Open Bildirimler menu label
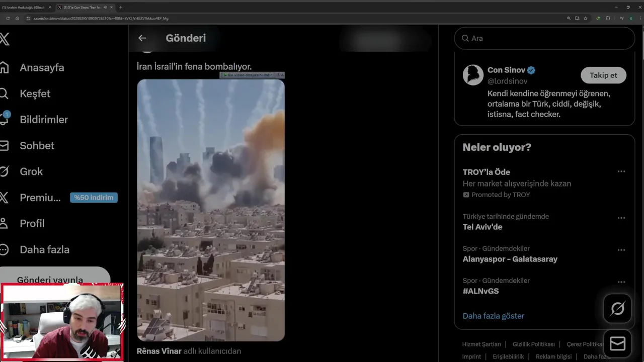 (44, 120)
